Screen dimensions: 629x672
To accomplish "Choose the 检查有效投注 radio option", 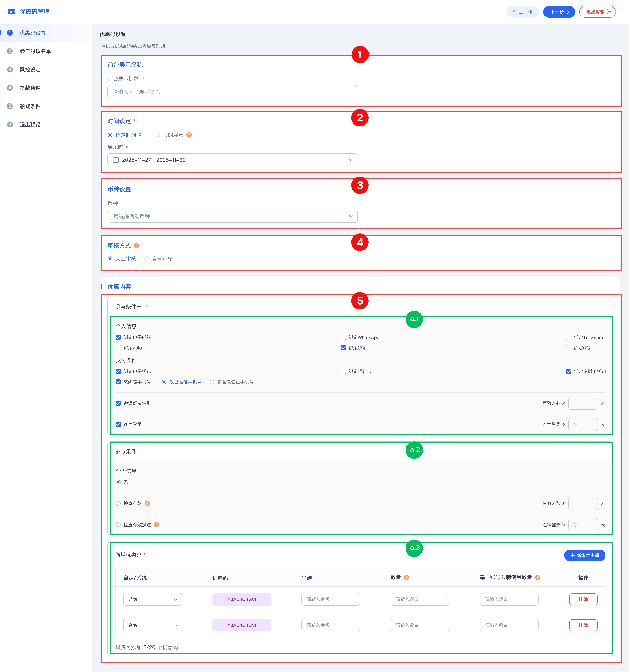I will coord(118,525).
